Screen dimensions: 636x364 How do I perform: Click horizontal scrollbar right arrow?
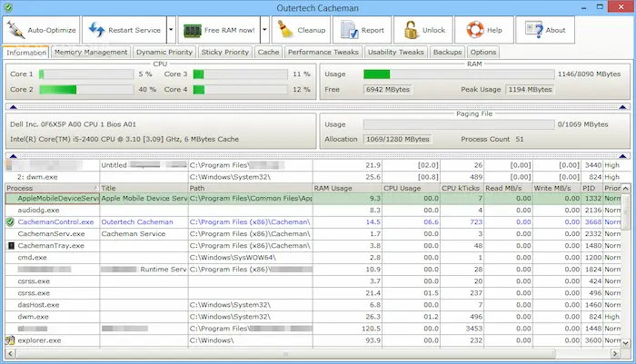615,353
